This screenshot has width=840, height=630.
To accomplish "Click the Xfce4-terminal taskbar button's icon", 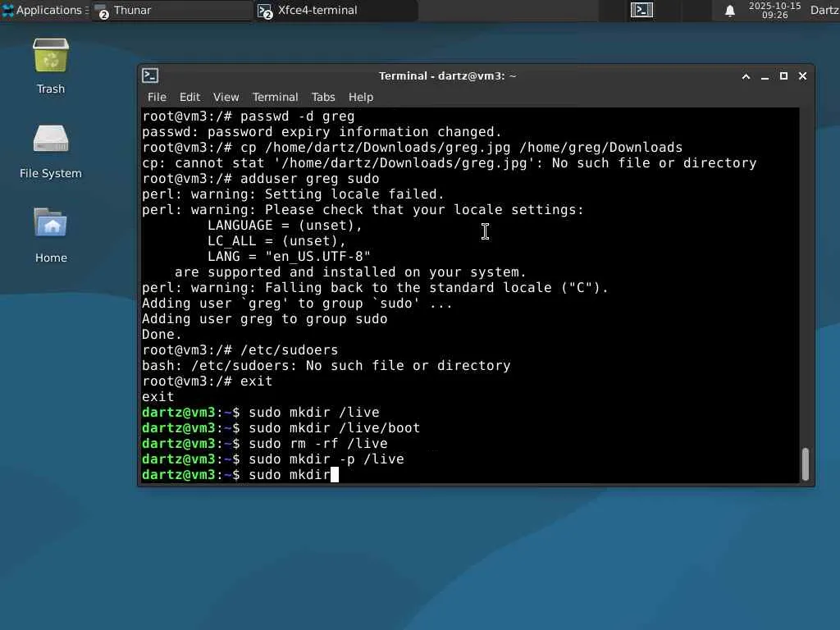I will (x=265, y=11).
